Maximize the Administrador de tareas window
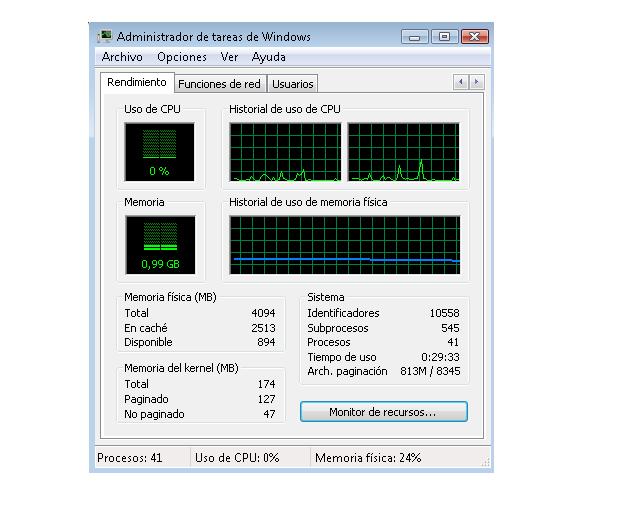 [444, 37]
